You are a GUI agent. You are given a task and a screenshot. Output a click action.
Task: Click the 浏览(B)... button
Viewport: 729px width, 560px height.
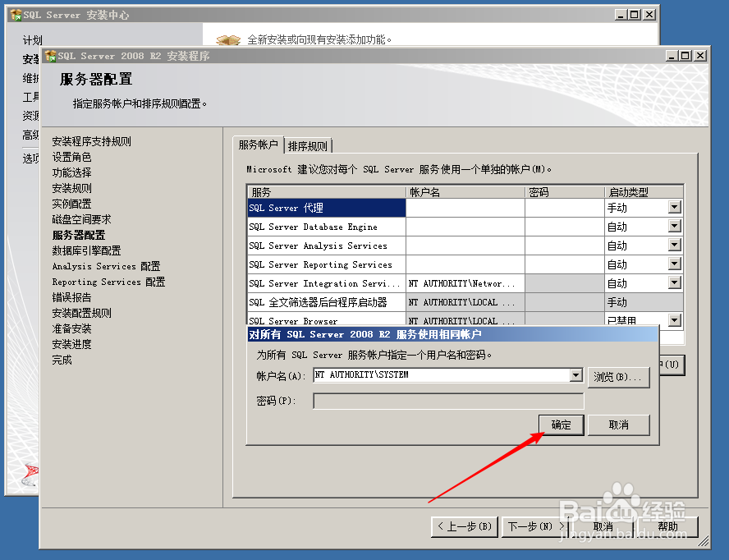[618, 377]
